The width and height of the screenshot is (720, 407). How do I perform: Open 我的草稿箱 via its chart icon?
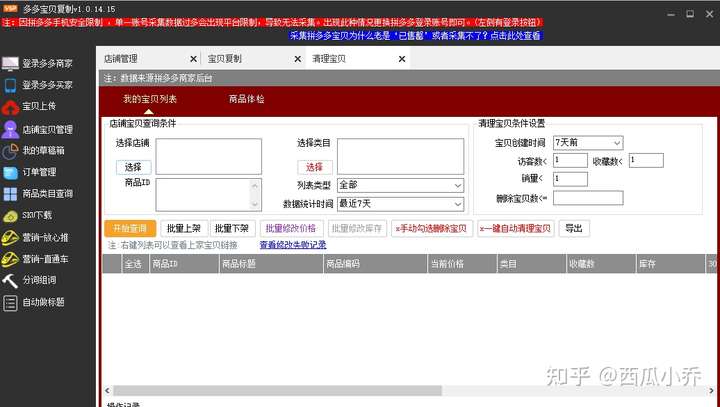[x=10, y=151]
